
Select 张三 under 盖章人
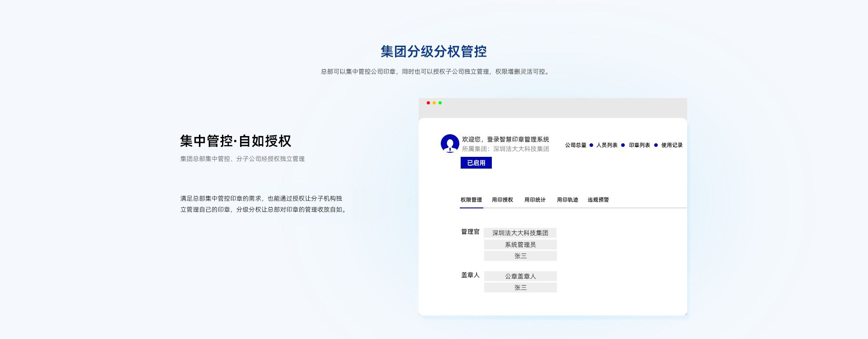520,287
